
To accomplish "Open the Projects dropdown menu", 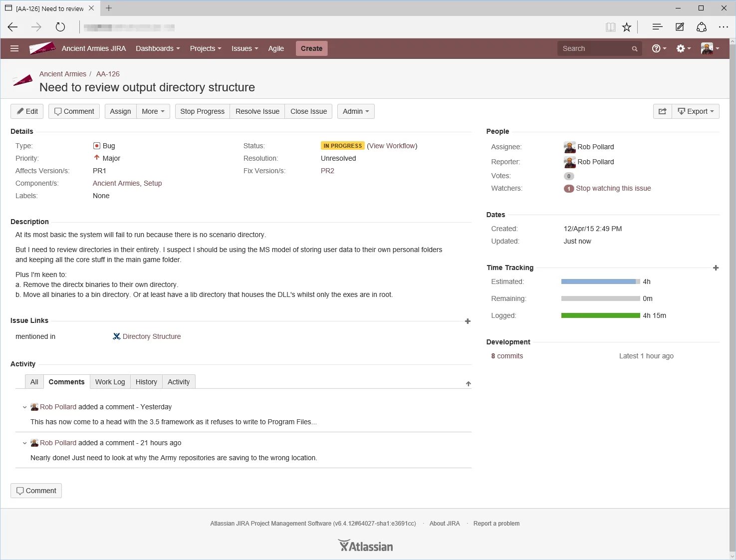I will coord(205,48).
